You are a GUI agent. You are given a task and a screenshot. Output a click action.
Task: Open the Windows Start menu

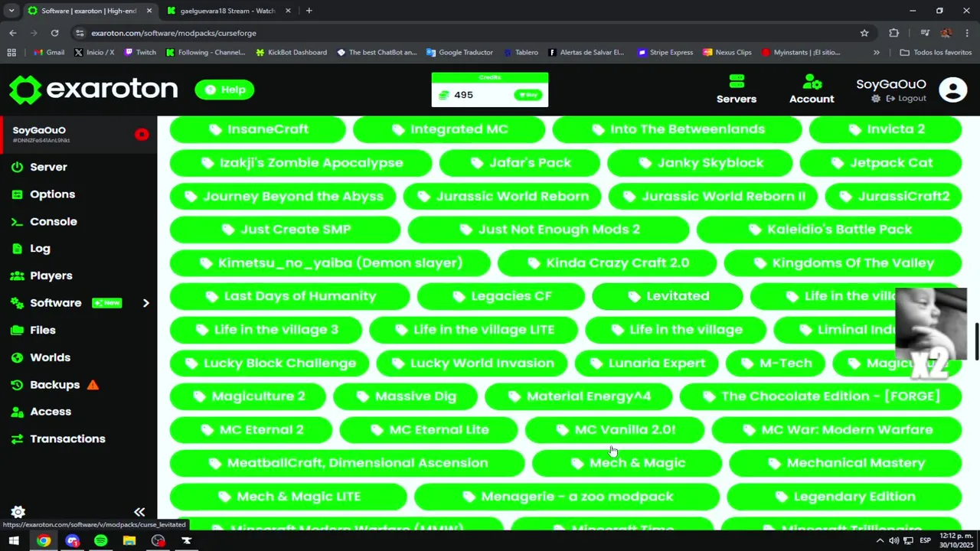14,541
